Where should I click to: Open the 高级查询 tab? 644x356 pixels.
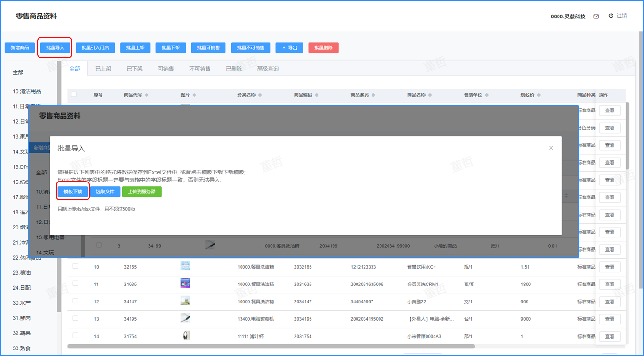tap(268, 69)
